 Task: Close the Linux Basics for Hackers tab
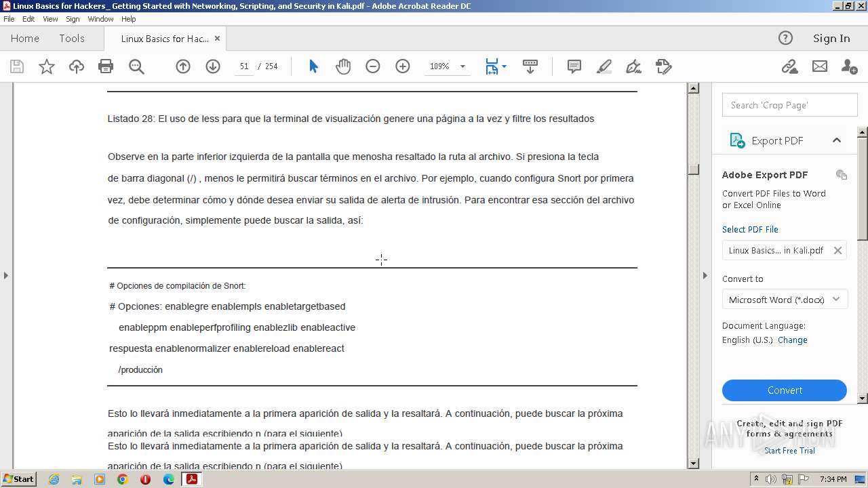coord(217,39)
